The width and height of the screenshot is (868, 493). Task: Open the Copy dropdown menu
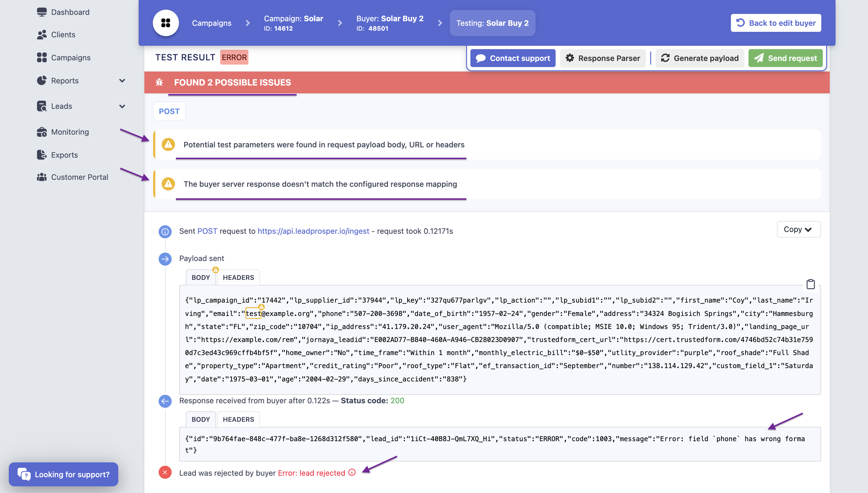[x=798, y=229]
